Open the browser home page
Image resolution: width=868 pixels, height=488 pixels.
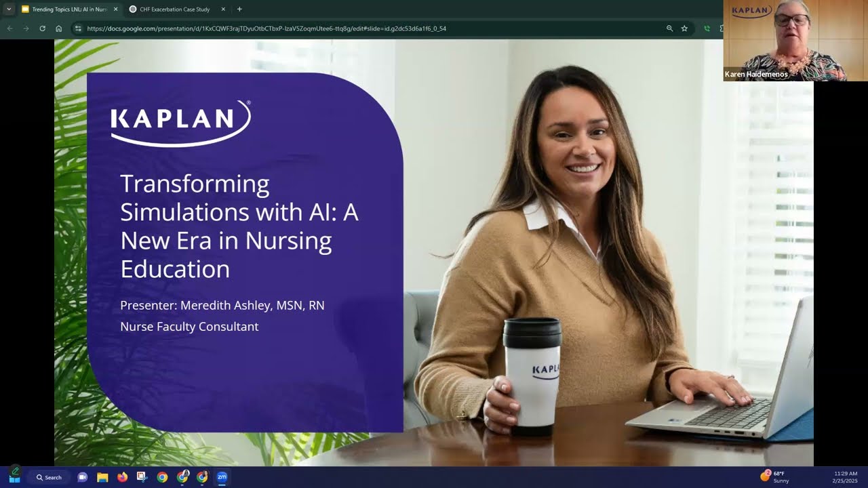(x=59, y=28)
